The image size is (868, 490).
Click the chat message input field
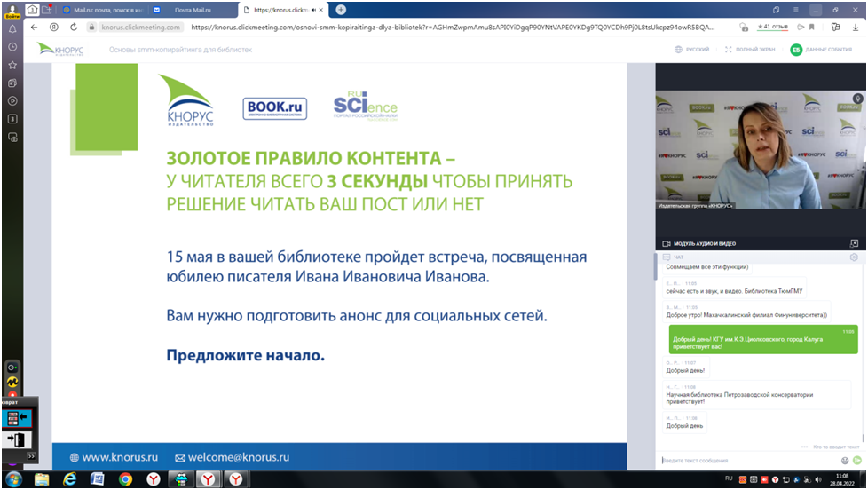pyautogui.click(x=747, y=460)
